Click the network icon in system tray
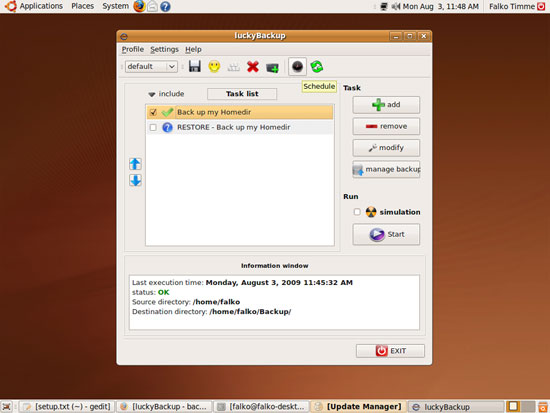Viewport: 550px width, 413px height. click(x=384, y=6)
